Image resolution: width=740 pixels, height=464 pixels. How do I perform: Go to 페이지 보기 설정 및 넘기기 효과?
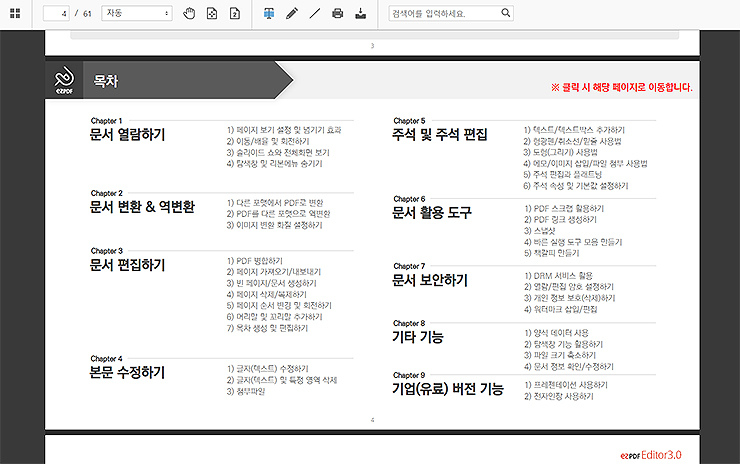tap(284, 130)
